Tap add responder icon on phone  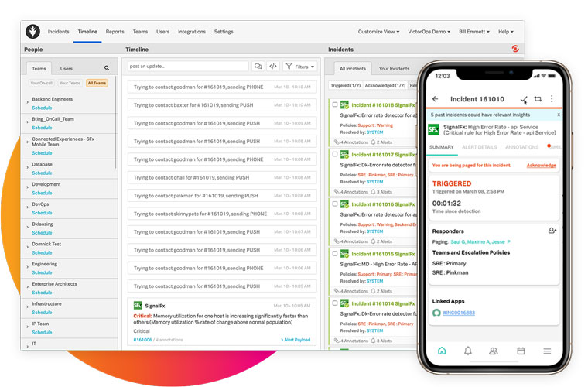[552, 231]
